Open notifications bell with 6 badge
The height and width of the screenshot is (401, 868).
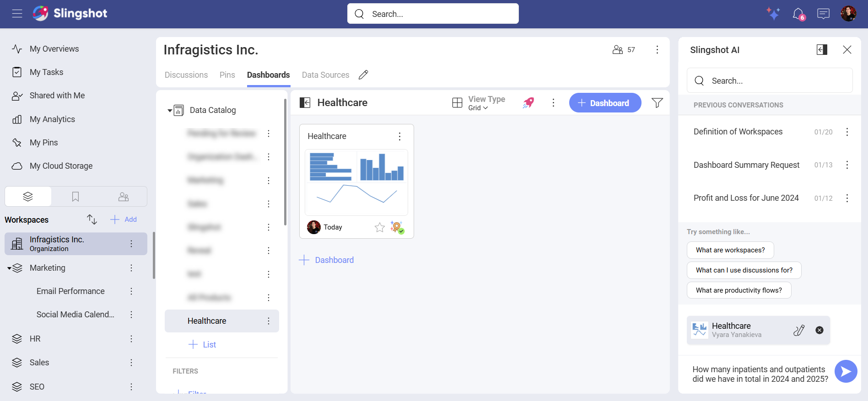798,14
